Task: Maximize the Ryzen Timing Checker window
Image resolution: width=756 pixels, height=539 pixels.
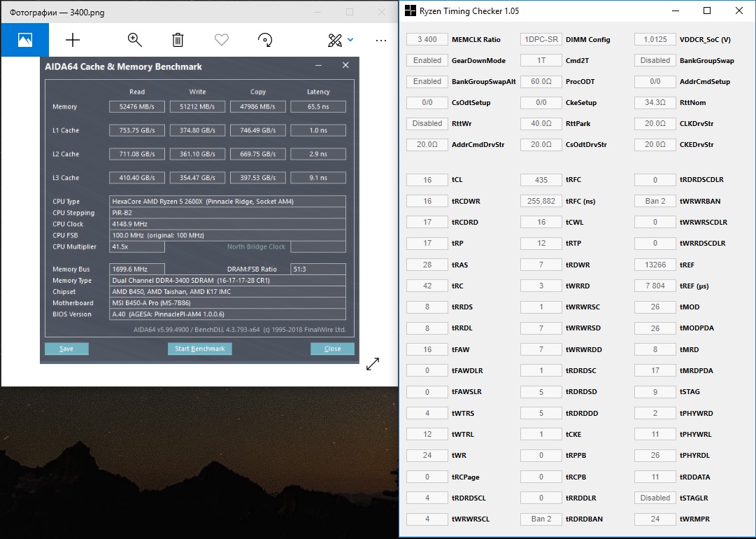Action: [707, 10]
